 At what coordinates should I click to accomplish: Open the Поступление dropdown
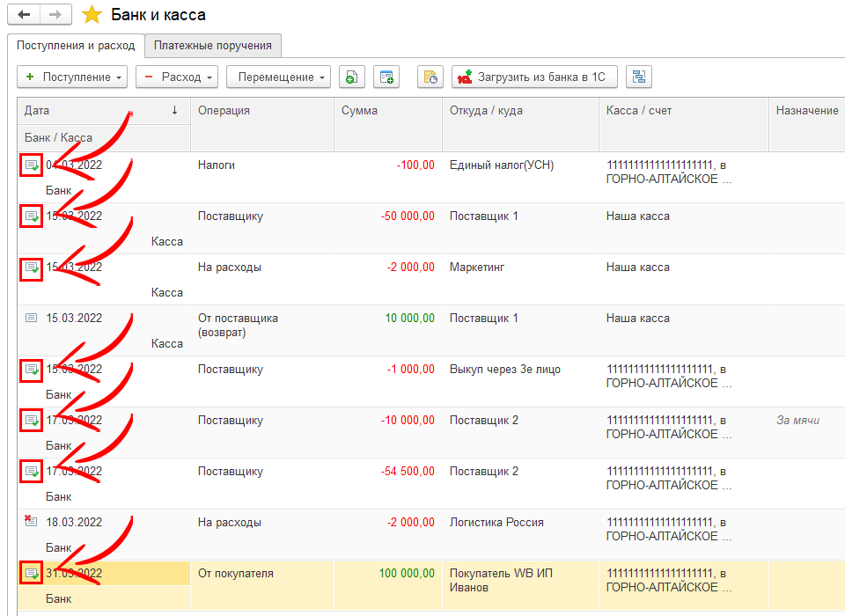tap(72, 77)
